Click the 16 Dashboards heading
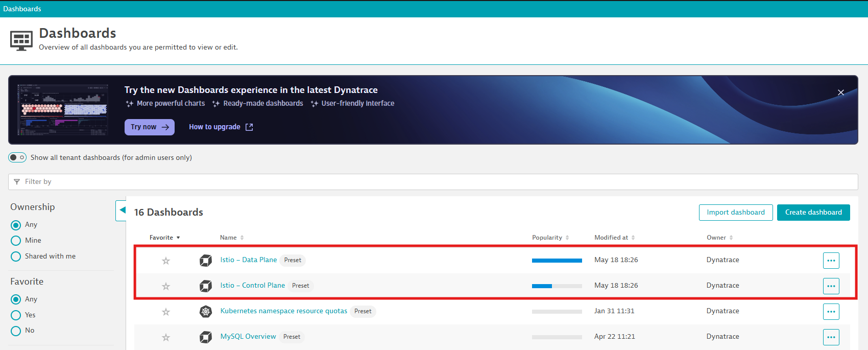Image resolution: width=868 pixels, height=350 pixels. pyautogui.click(x=168, y=213)
